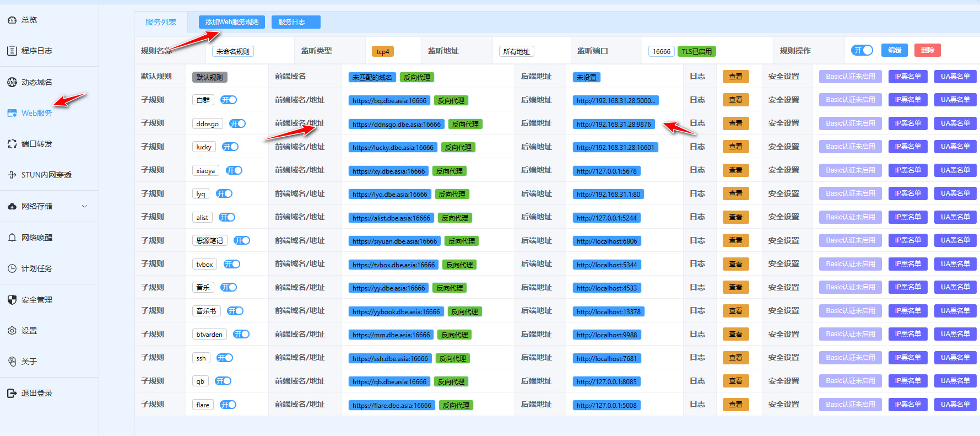Click the 所有地址 listen address tag
This screenshot has height=436, width=980.
coord(517,51)
